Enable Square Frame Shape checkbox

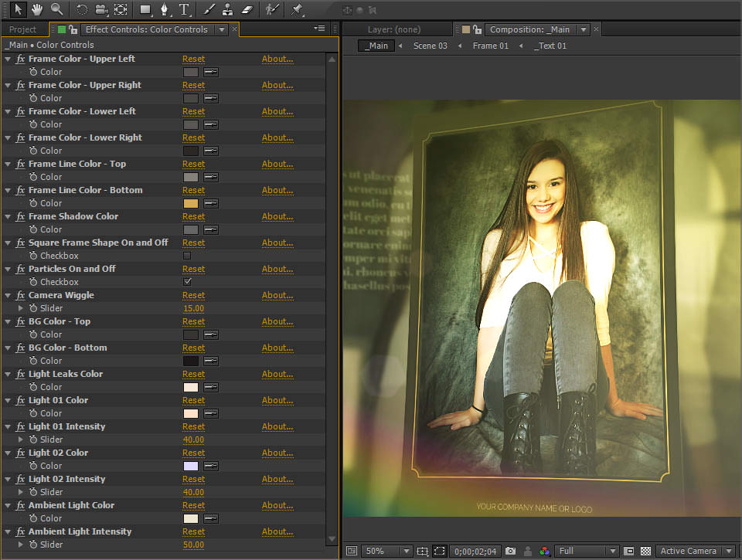187,256
